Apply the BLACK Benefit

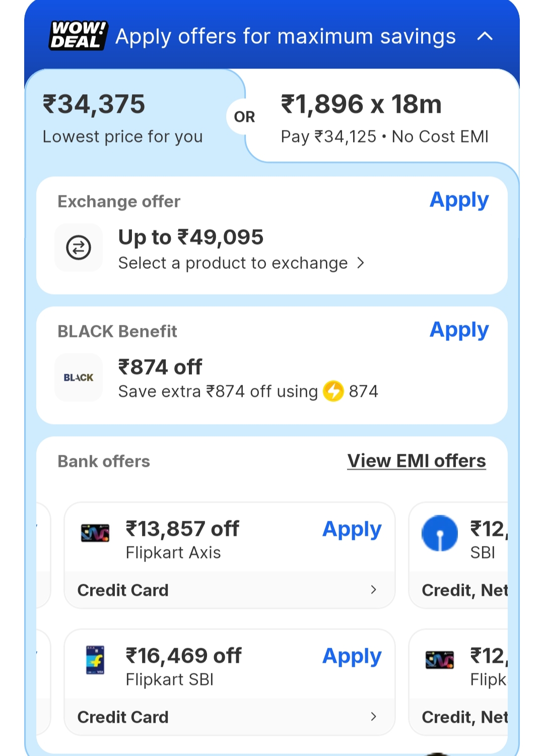click(x=459, y=330)
